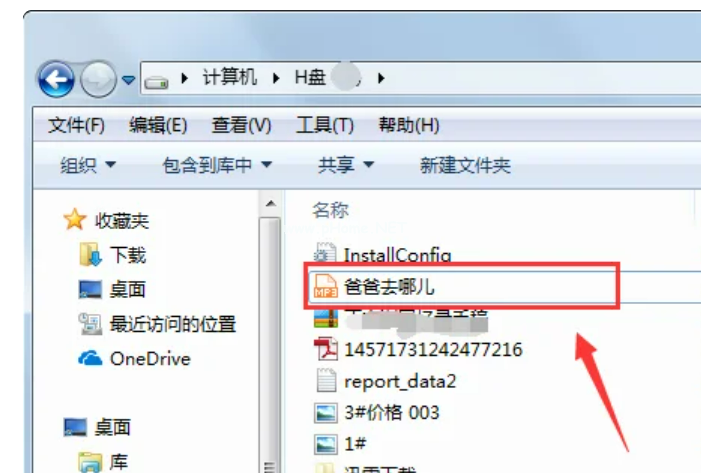Click the sidebar scrollbar up arrow
This screenshot has width=701, height=473.
coord(270,204)
